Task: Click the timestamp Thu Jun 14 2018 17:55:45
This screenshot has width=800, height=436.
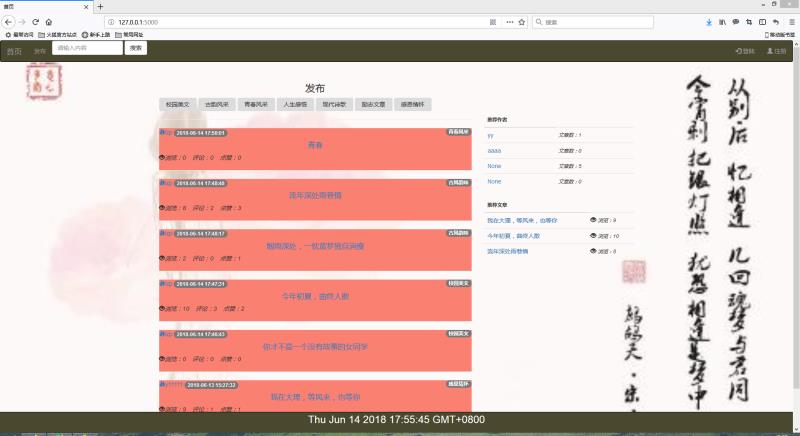Action: click(396, 420)
